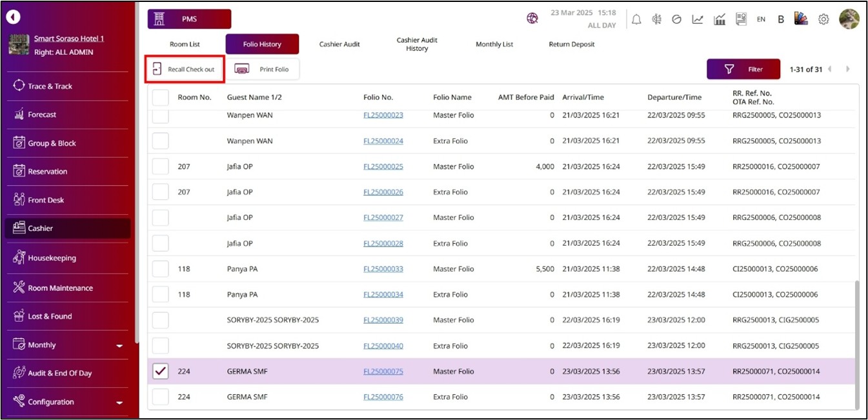Open the color theme palette swatch
Viewport: 868px width, 420px height.
coord(801,19)
